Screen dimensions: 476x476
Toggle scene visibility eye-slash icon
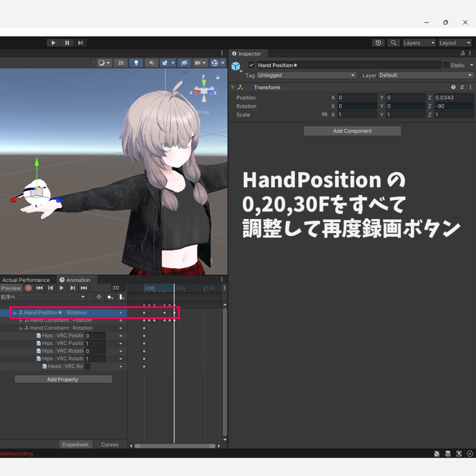185,62
